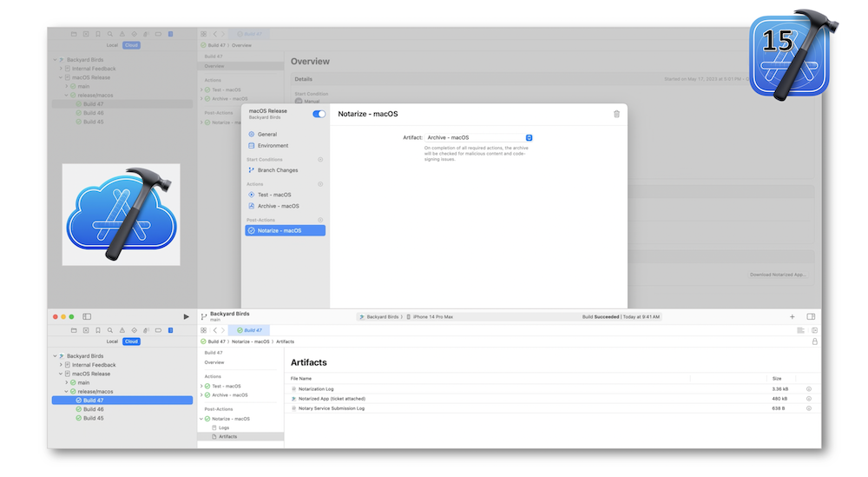Click the Run play button in lower window
This screenshot has height=477, width=868.
pyautogui.click(x=186, y=317)
